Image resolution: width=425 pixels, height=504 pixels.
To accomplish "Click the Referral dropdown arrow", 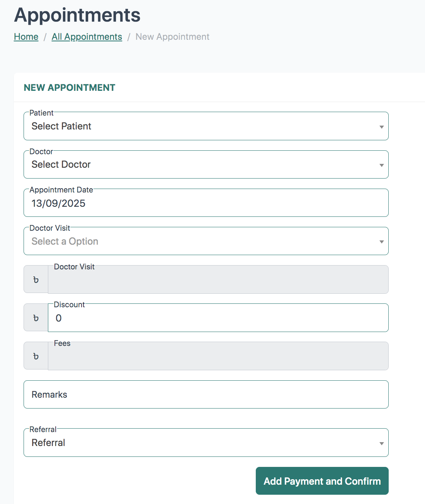I will tap(381, 443).
